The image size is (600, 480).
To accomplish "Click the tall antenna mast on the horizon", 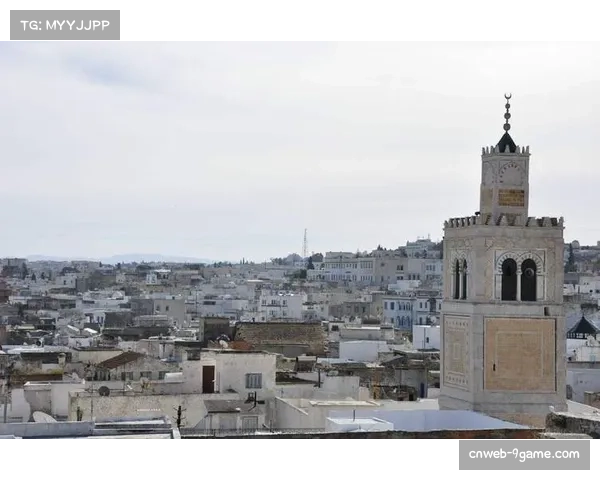I will click(305, 243).
